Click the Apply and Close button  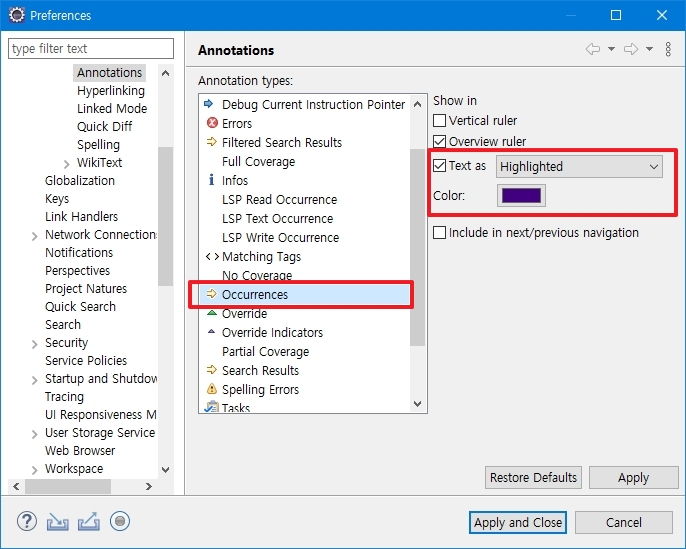click(518, 522)
